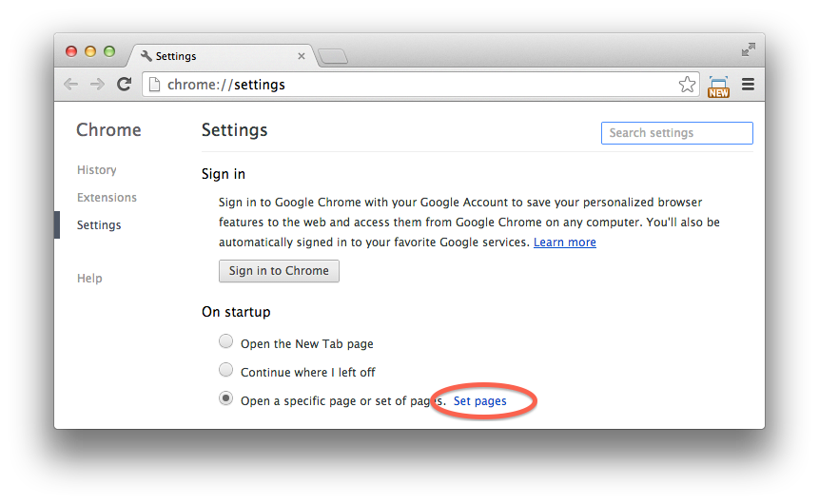Focus the 'Search settings' field

[x=676, y=133]
